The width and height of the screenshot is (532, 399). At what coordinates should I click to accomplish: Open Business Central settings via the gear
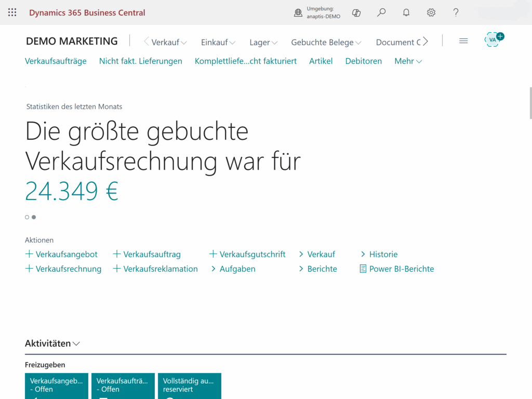tap(431, 12)
